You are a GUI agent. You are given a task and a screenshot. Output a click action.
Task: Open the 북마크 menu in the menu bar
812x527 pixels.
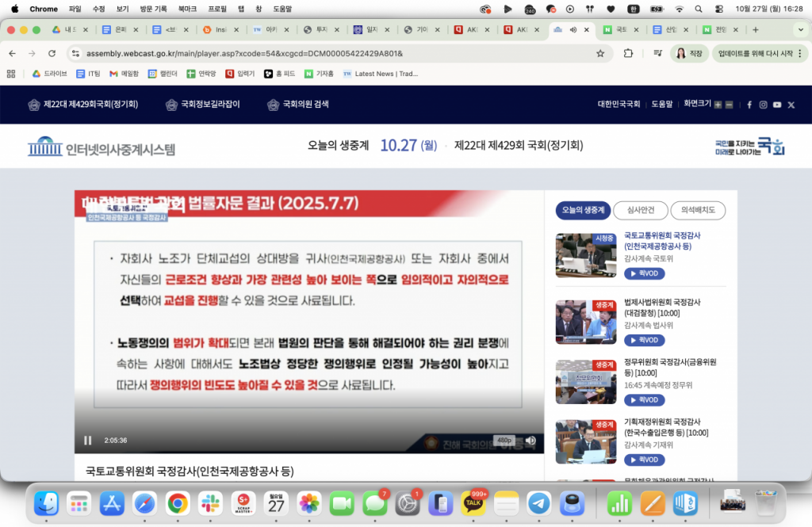coord(188,9)
